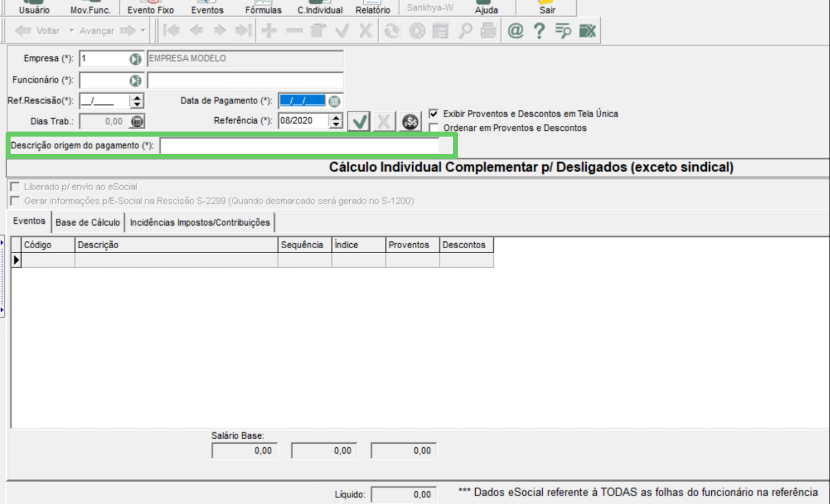Click Sair to exit the application
This screenshot has height=504, width=830.
tap(547, 8)
